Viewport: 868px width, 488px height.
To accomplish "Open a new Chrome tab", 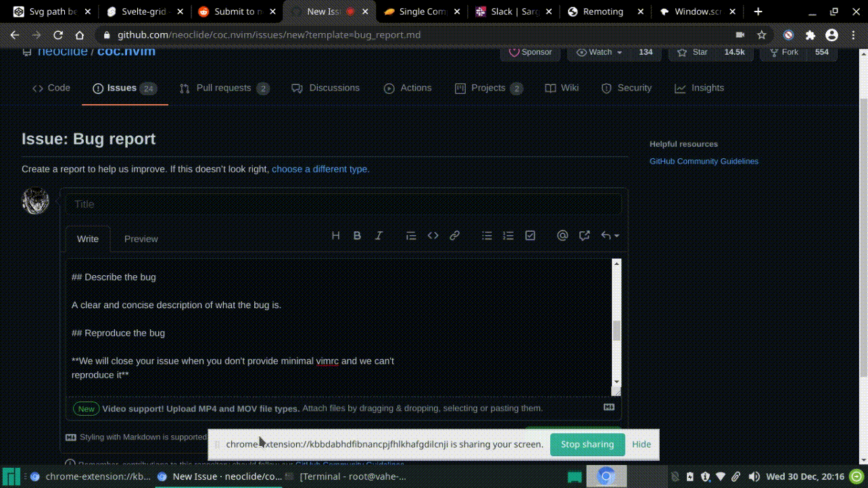I will 758,11.
